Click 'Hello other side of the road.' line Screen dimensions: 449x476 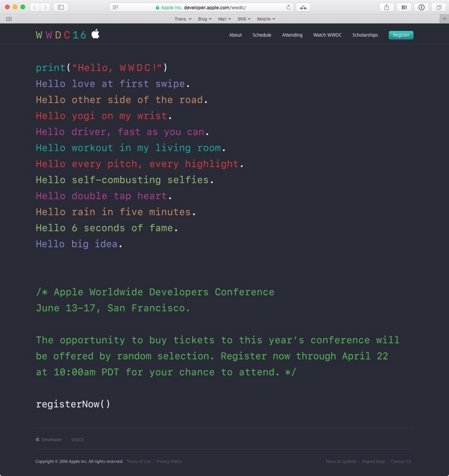point(122,100)
